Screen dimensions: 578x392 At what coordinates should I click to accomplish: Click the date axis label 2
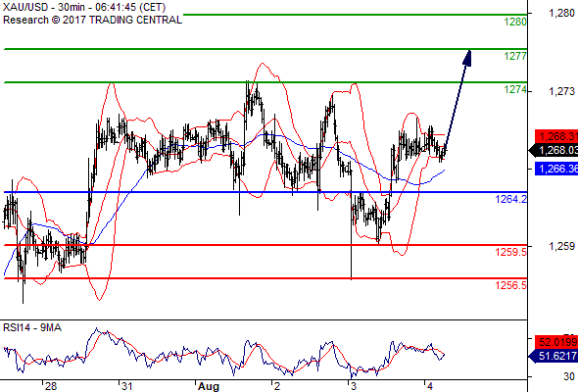pyautogui.click(x=277, y=386)
